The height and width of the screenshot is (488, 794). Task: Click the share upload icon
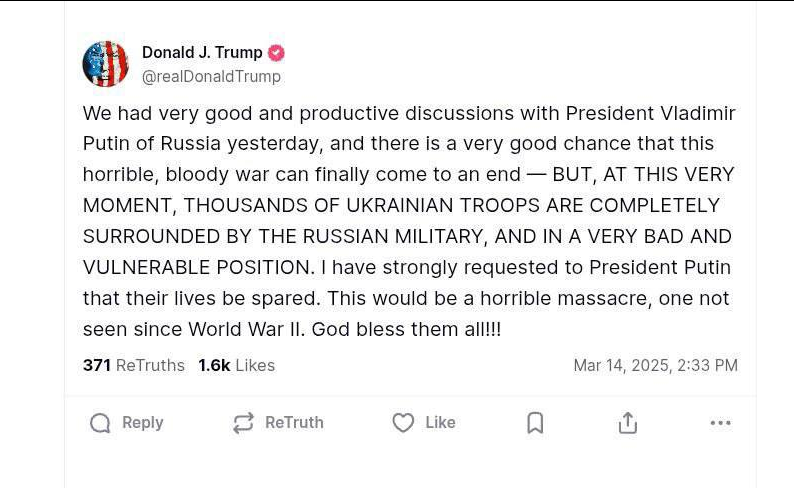[x=627, y=423]
